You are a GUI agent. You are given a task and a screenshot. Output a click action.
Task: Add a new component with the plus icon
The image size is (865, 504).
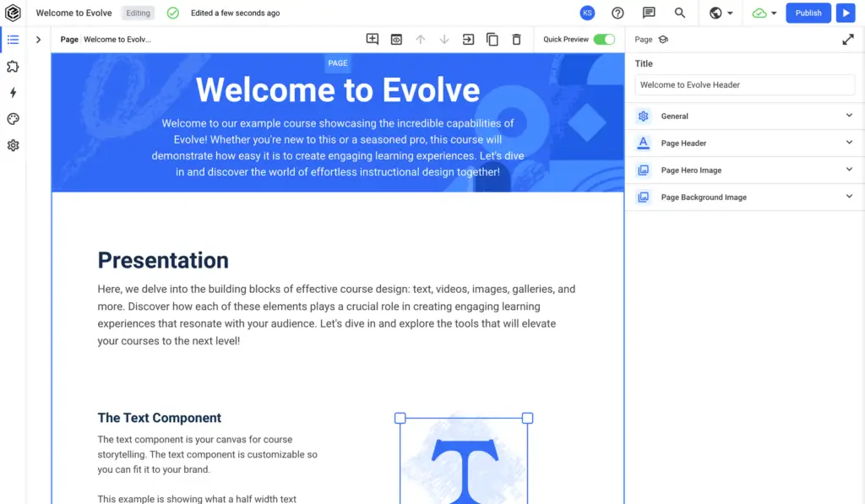(372, 39)
